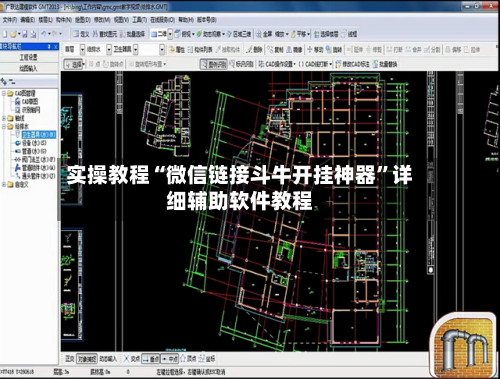Select 阀门法兰(水) in the tree
500x379 pixels.
(x=38, y=159)
